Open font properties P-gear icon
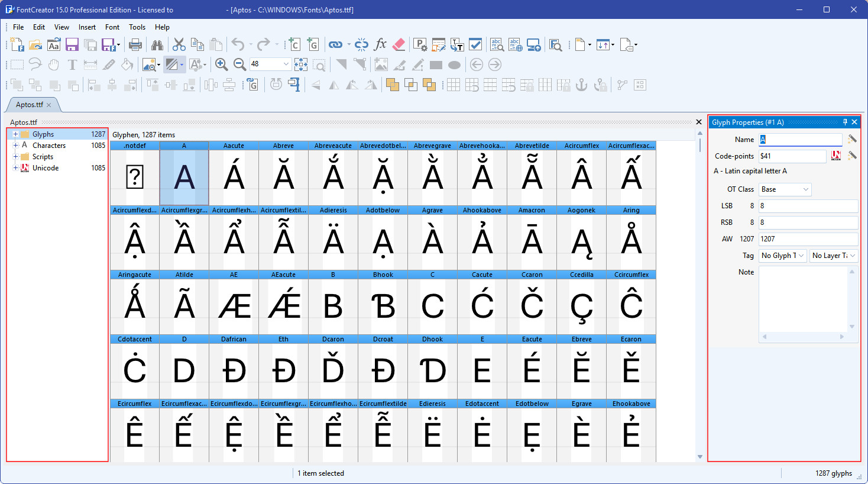The image size is (868, 484). (x=420, y=44)
